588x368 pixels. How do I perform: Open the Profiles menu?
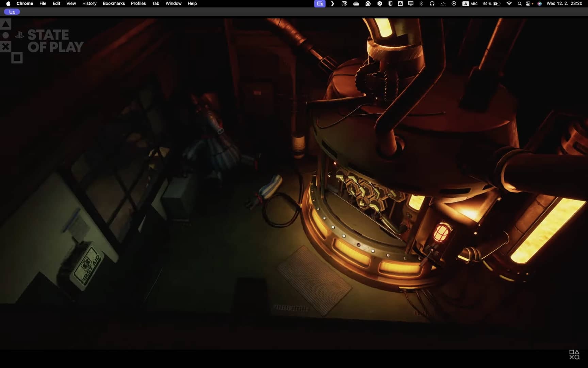tap(138, 3)
